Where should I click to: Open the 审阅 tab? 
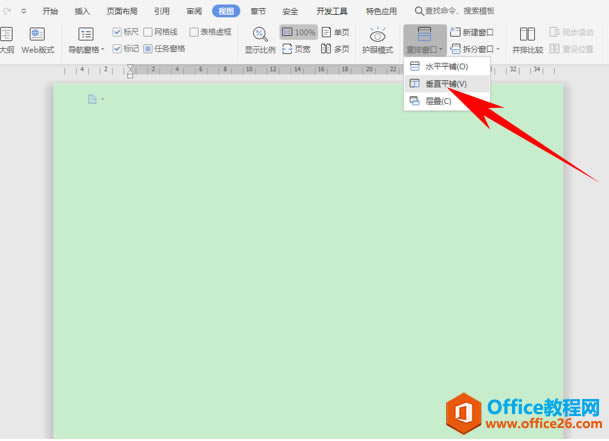click(194, 11)
